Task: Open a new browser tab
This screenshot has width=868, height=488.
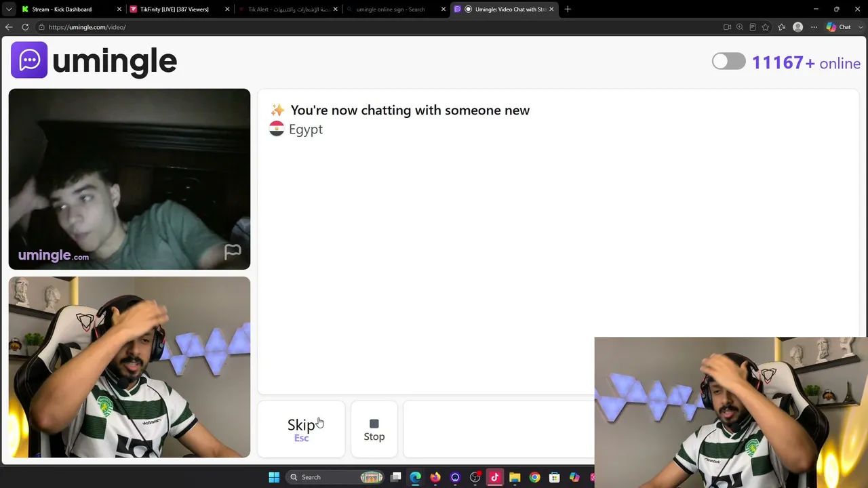Action: click(x=568, y=9)
